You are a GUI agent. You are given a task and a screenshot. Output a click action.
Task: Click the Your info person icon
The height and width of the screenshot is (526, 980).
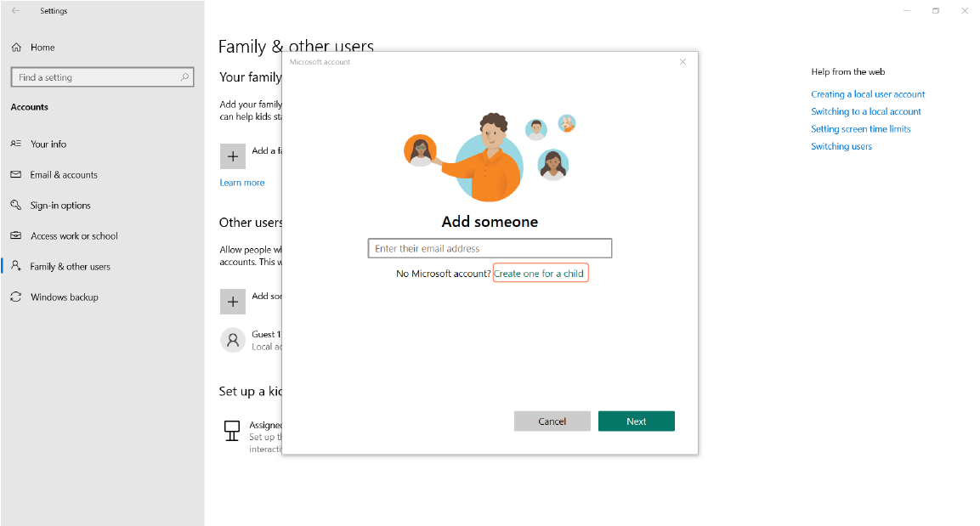[x=16, y=144]
